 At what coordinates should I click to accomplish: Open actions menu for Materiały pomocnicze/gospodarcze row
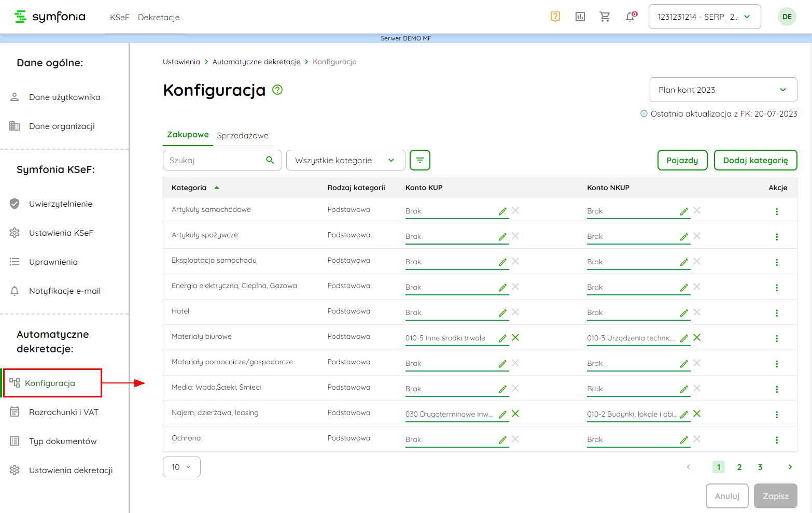tap(777, 364)
